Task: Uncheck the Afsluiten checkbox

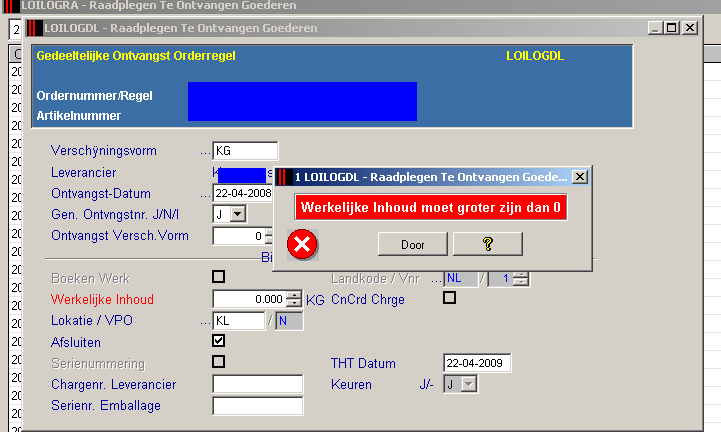Action: pyautogui.click(x=218, y=340)
